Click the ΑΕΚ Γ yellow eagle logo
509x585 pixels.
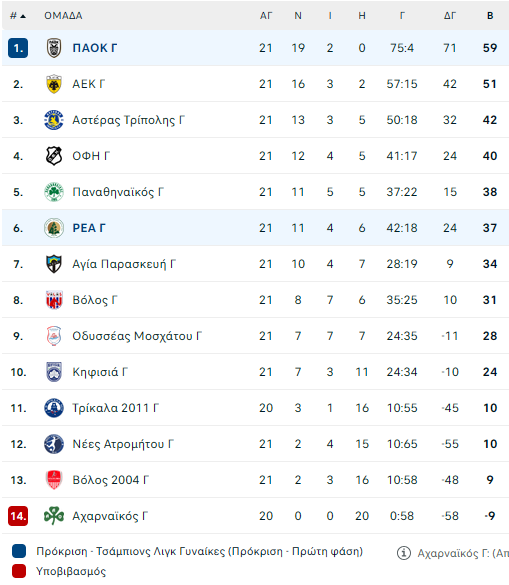[54, 84]
